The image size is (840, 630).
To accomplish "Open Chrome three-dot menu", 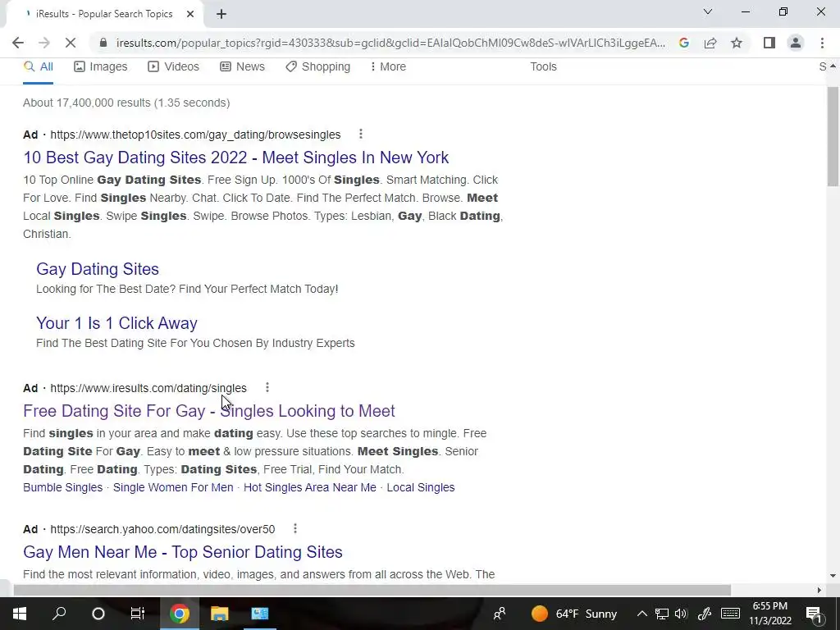I will click(x=822, y=43).
